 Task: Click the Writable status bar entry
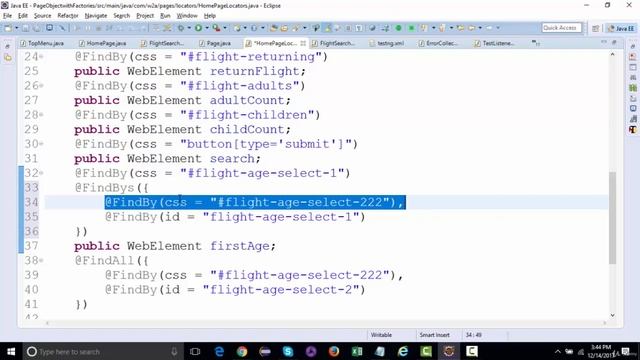point(381,335)
